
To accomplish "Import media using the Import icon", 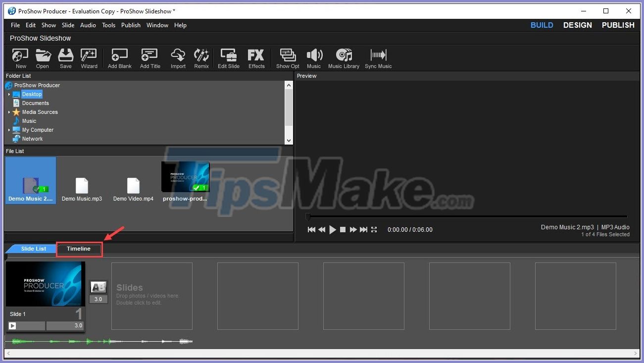I will (178, 58).
